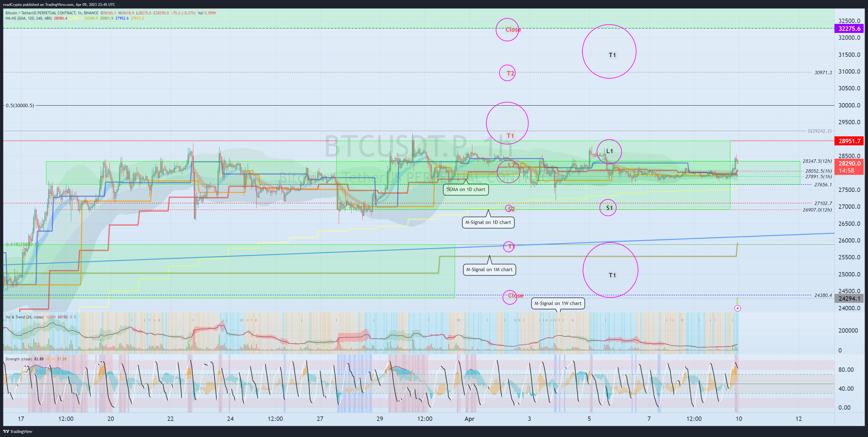Click the lightning bolt event icon on the chart
This screenshot has width=868, height=437.
[737, 308]
